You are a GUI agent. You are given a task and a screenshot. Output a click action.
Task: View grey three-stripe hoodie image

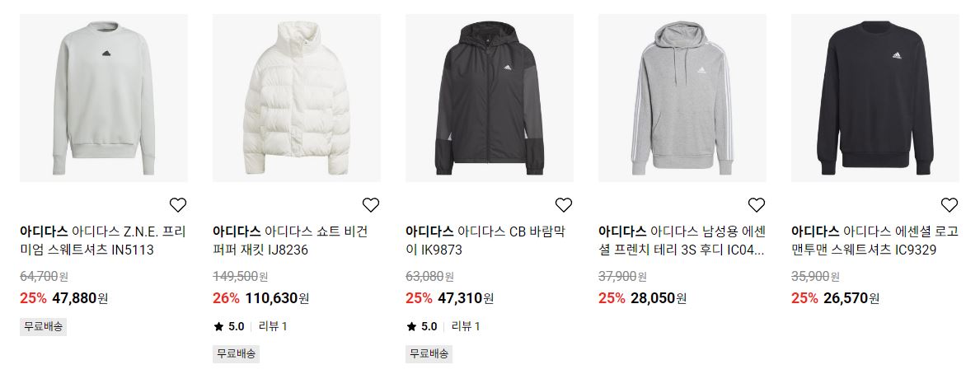(x=682, y=98)
